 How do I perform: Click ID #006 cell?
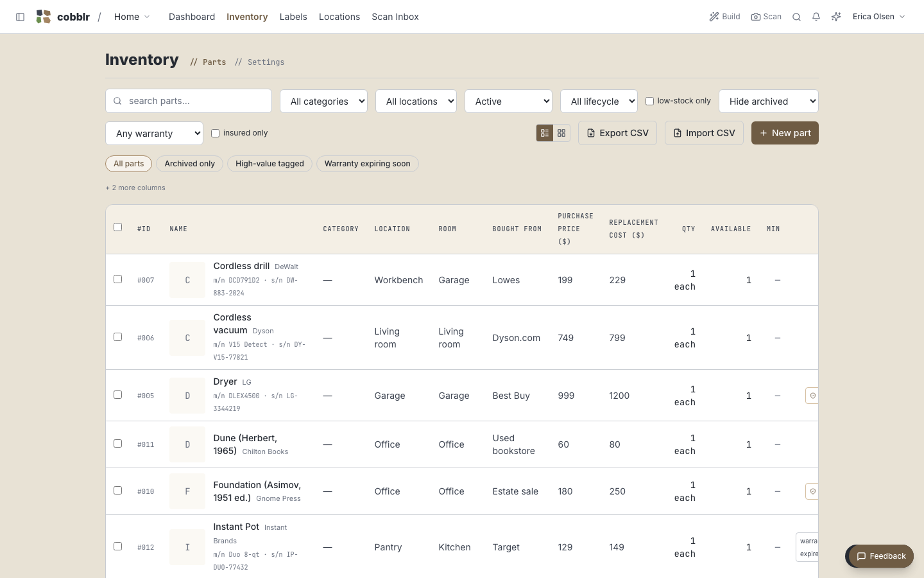coord(146,338)
